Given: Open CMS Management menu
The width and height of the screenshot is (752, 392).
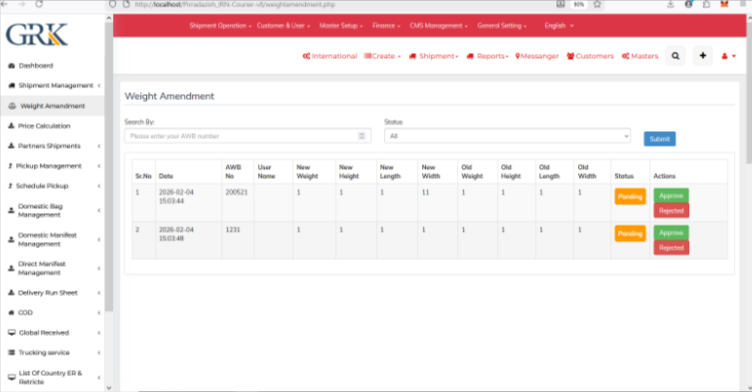Looking at the screenshot, I should 438,26.
